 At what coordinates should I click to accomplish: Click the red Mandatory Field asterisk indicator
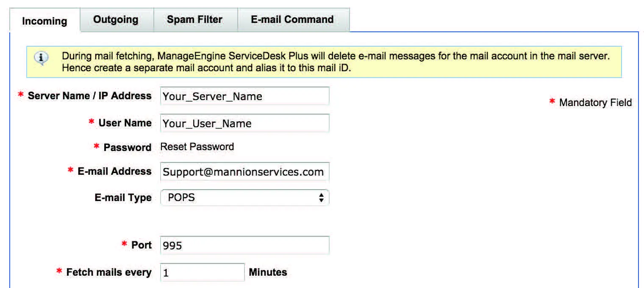pyautogui.click(x=552, y=102)
